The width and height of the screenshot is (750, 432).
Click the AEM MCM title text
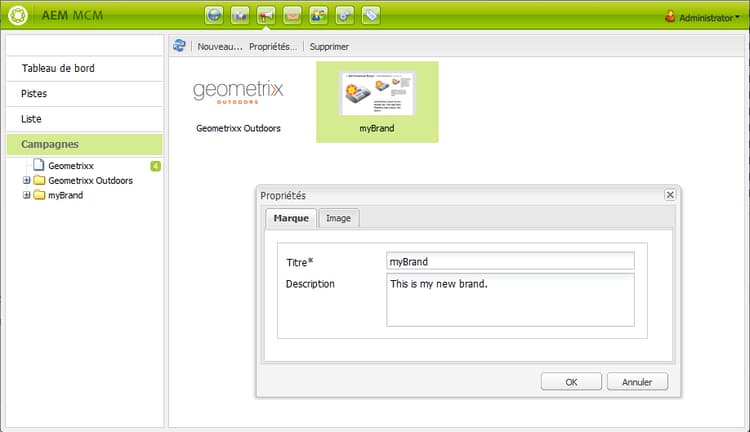pos(72,15)
